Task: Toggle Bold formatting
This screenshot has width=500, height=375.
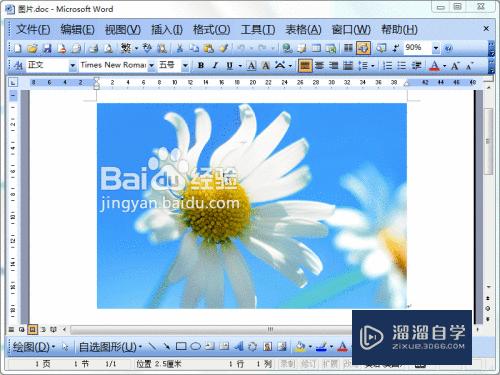Action: click(x=201, y=66)
